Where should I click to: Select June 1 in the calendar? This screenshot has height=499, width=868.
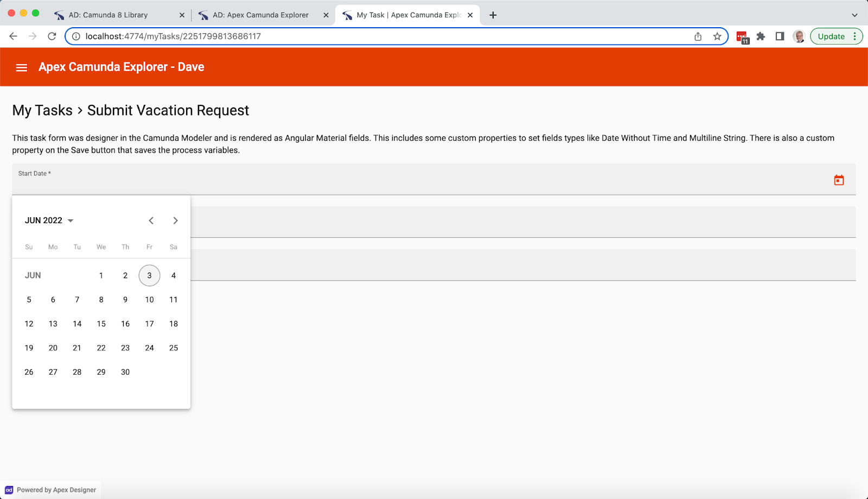point(101,275)
